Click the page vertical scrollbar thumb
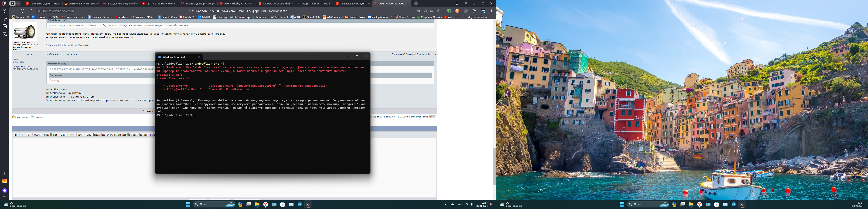Viewport: 868px width, 209px height. pos(494,167)
